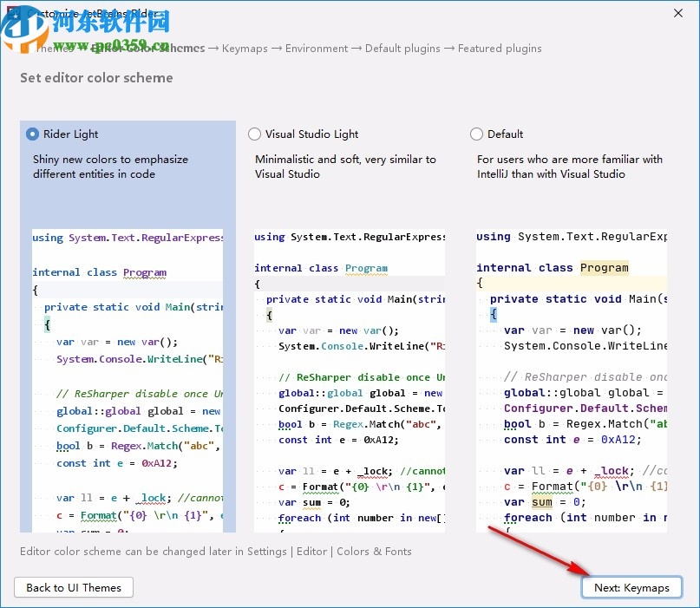Image resolution: width=700 pixels, height=608 pixels.
Task: Click the JetBrains Rider title bar icon
Action: tap(12, 14)
